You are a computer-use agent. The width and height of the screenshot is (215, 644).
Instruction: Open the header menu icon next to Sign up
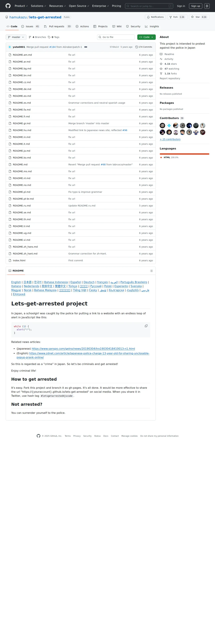click(207, 6)
